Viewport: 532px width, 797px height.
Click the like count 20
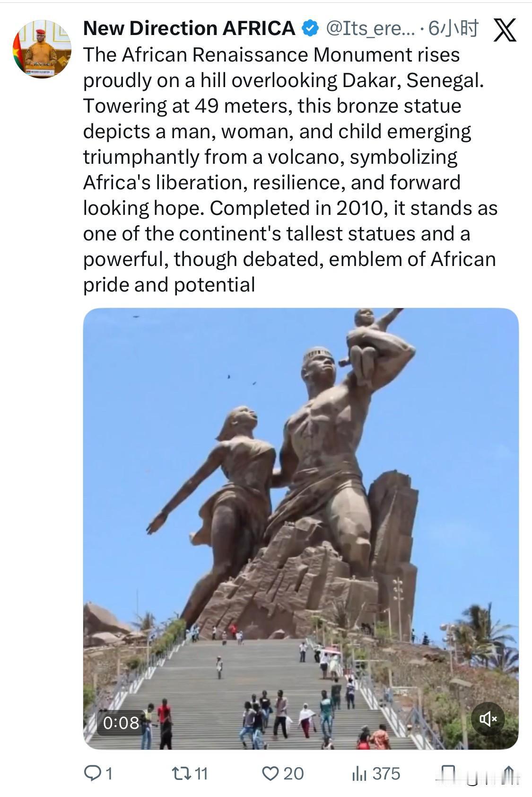(x=293, y=774)
